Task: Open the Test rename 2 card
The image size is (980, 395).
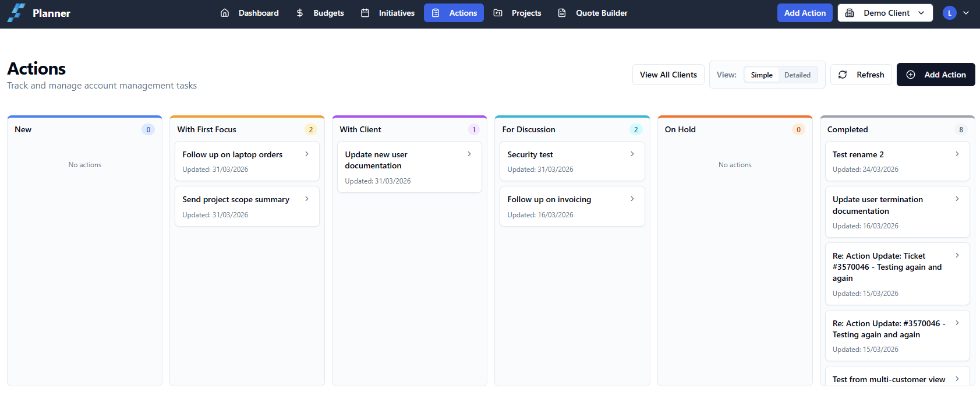Action: 897,161
